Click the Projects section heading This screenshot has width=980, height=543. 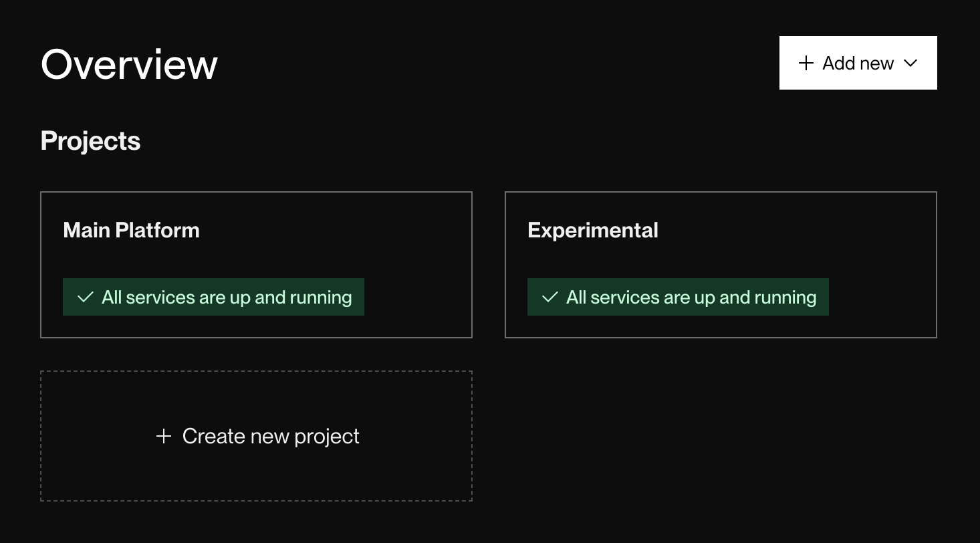(x=90, y=140)
